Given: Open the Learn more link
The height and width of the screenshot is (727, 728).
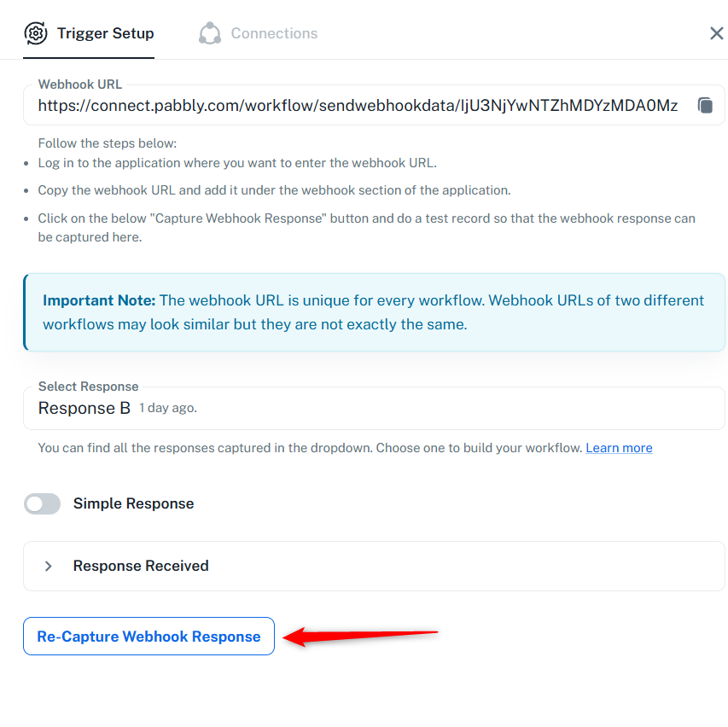Looking at the screenshot, I should (x=619, y=448).
